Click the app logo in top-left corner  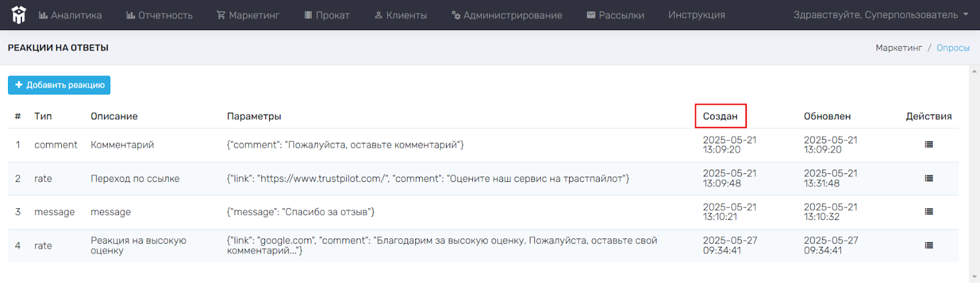(x=19, y=15)
